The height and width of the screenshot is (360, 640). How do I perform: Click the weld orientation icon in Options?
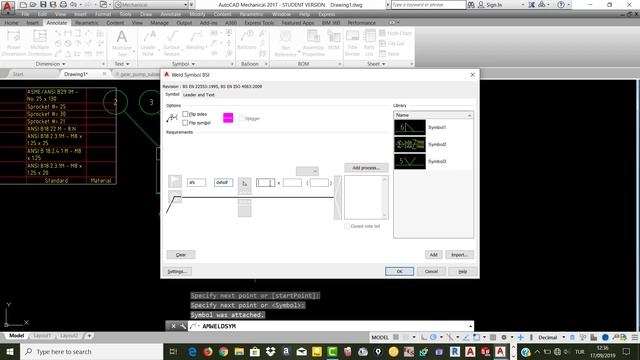click(x=172, y=118)
